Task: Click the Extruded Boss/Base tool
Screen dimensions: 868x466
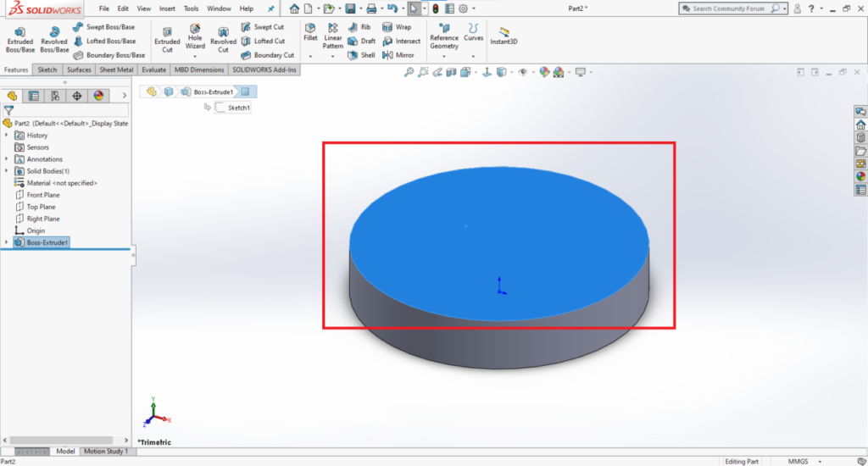Action: 19,39
